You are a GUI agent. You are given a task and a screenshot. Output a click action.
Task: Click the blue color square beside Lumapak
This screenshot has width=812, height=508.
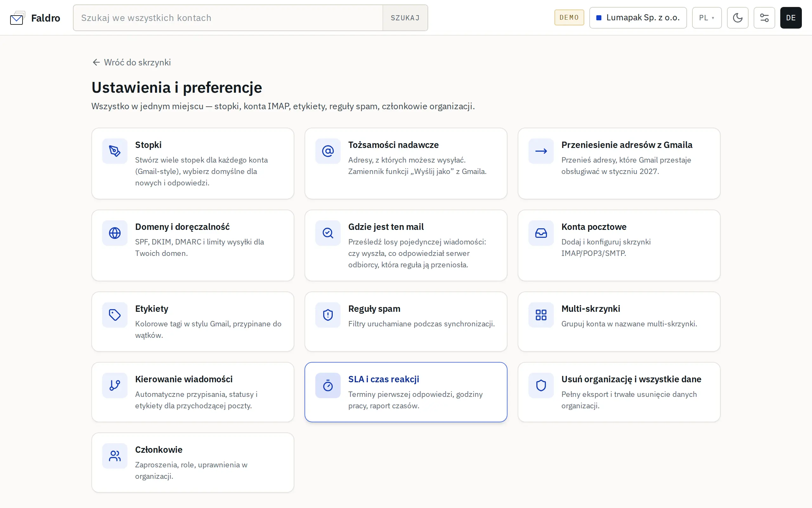pos(599,18)
